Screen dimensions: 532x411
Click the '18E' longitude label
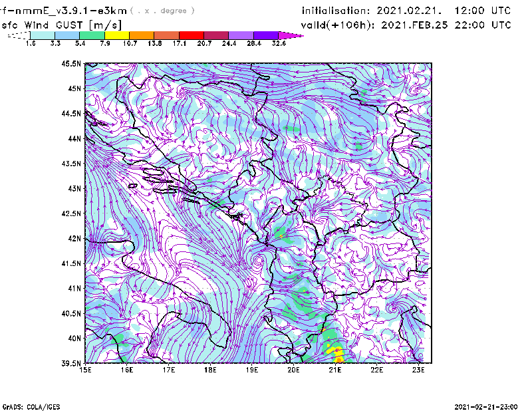tap(210, 370)
